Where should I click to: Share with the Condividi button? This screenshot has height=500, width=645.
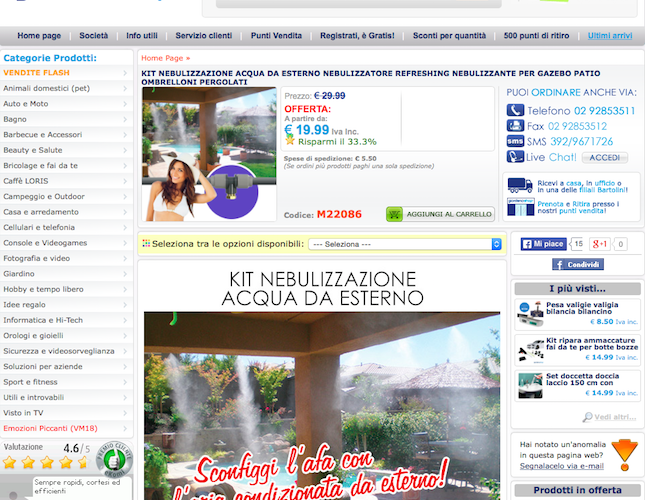[x=578, y=264]
